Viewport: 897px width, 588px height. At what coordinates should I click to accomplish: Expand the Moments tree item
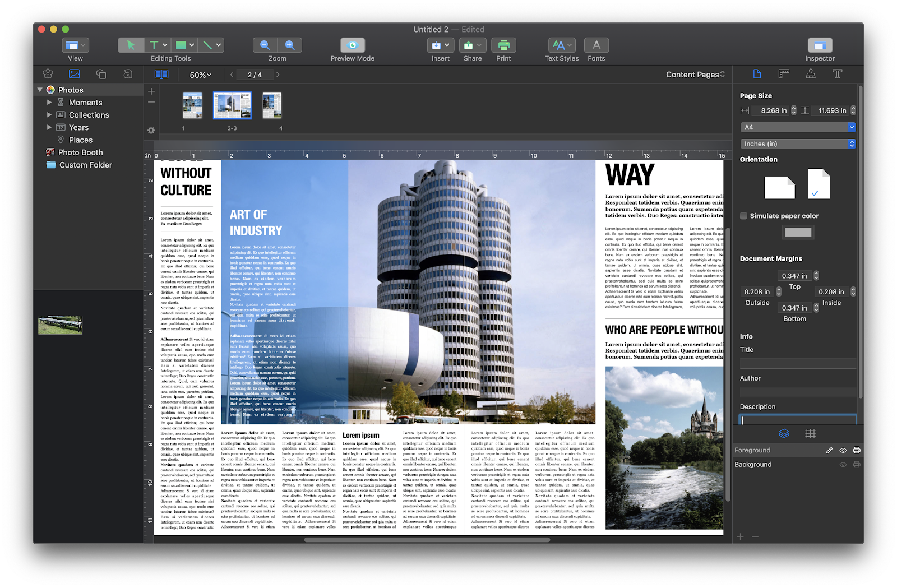click(49, 103)
